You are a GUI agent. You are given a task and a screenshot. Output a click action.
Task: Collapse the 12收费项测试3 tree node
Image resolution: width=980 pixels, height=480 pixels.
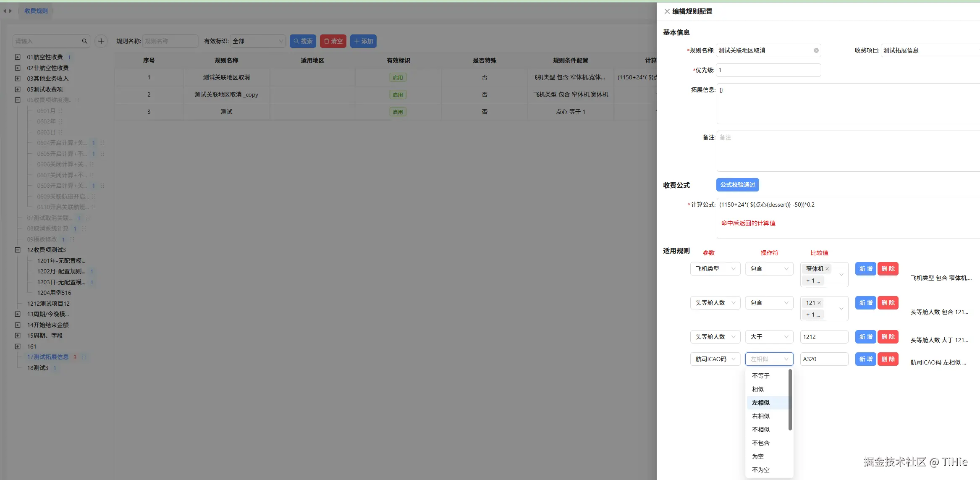pyautogui.click(x=18, y=250)
